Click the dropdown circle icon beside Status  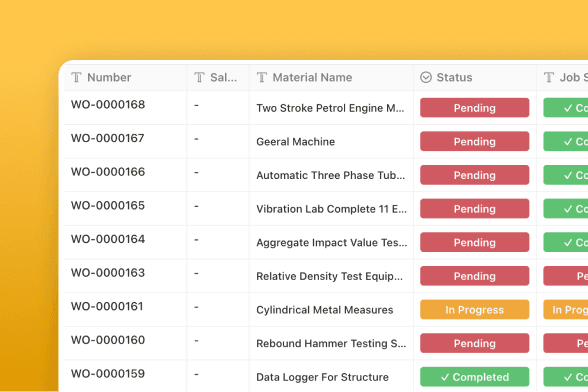click(426, 77)
